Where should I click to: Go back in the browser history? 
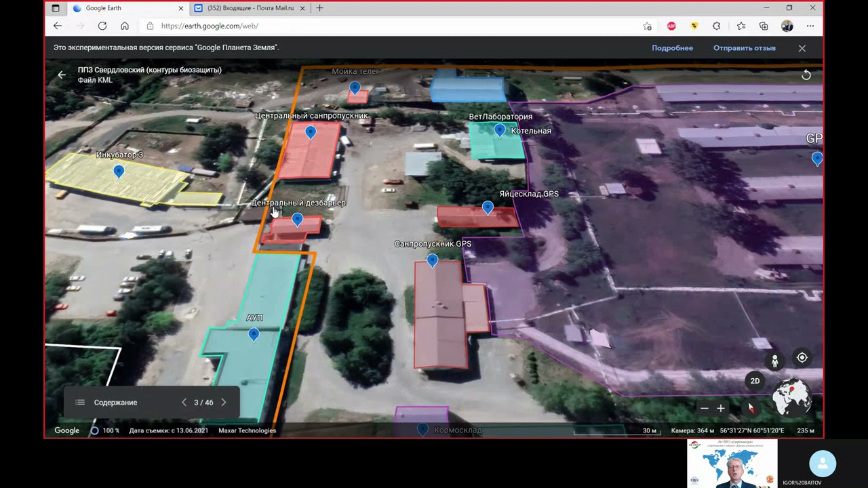[x=58, y=26]
